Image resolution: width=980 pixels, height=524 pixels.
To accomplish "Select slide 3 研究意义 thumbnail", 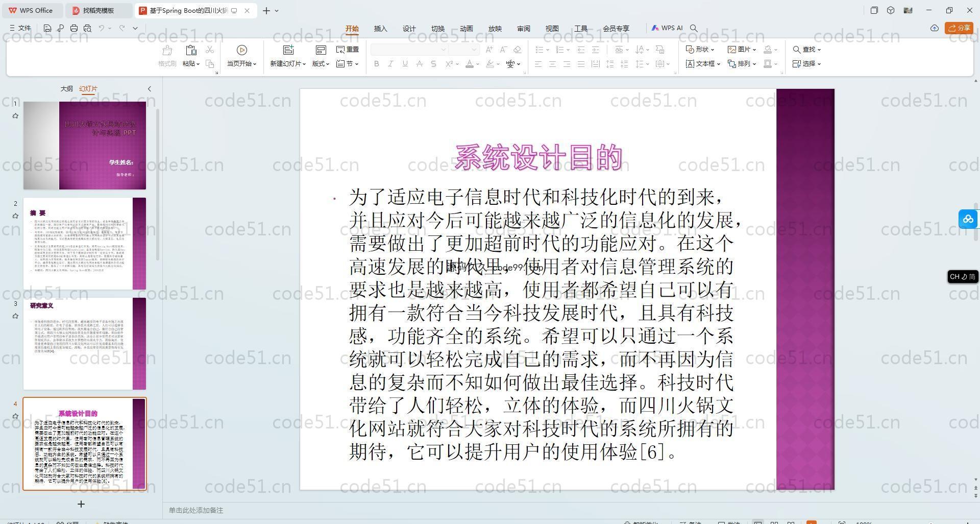I will 85,344.
